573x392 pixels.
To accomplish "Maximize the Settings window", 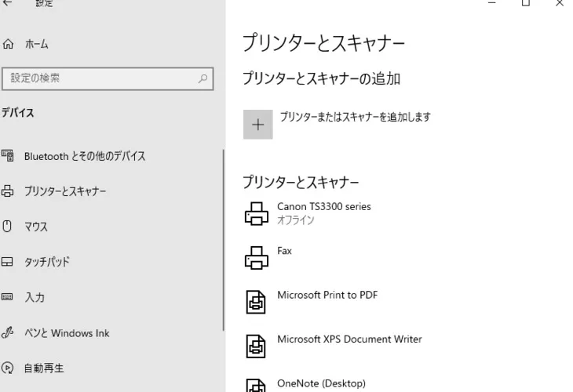I will point(525,4).
